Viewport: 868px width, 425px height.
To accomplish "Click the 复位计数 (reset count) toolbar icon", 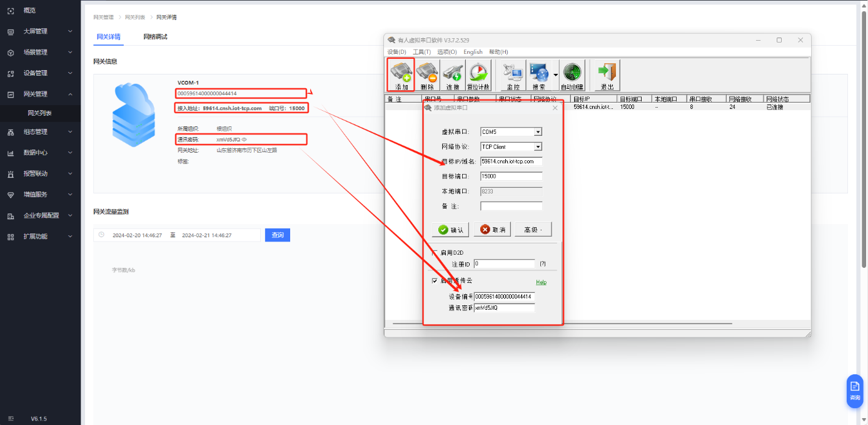I will tap(478, 75).
